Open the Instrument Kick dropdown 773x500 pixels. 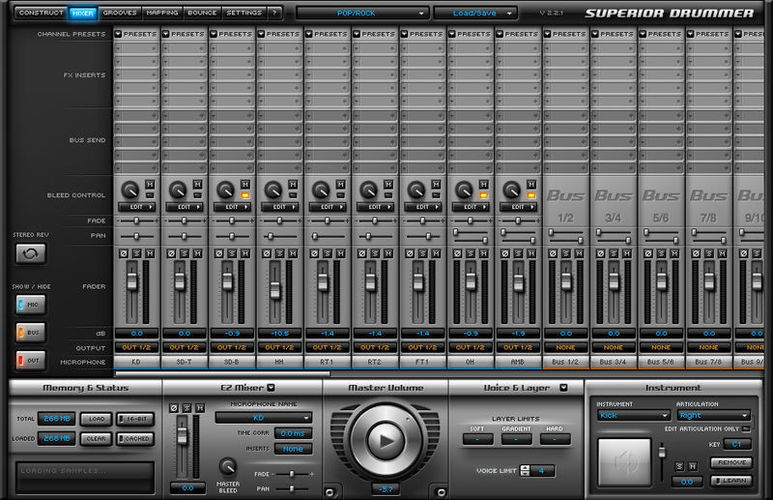(x=633, y=415)
